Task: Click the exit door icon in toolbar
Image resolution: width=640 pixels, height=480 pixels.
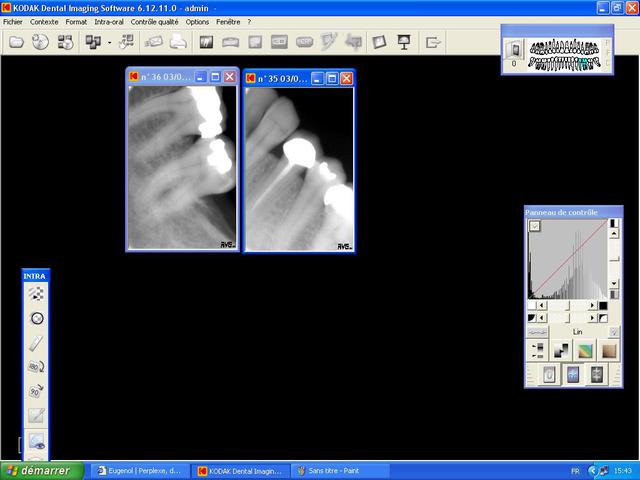Action: click(x=433, y=42)
